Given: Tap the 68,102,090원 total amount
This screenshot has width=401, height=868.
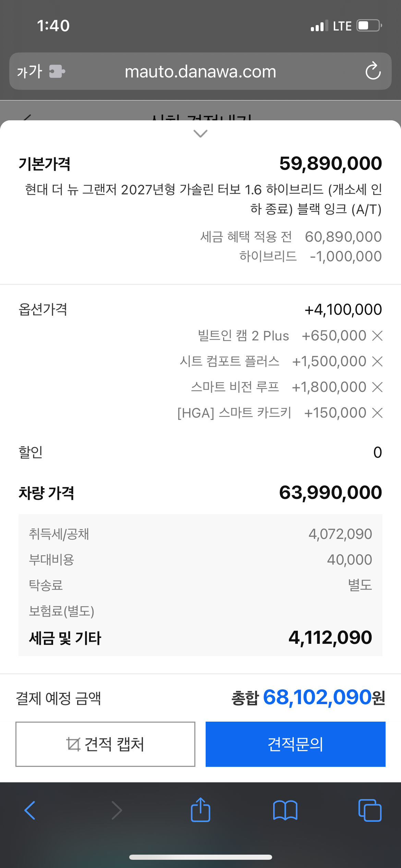Looking at the screenshot, I should (324, 698).
